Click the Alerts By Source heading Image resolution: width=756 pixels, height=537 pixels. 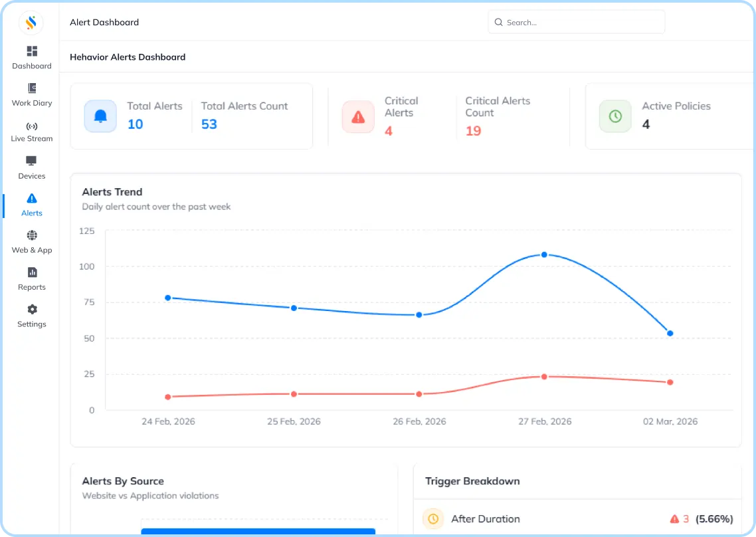123,481
